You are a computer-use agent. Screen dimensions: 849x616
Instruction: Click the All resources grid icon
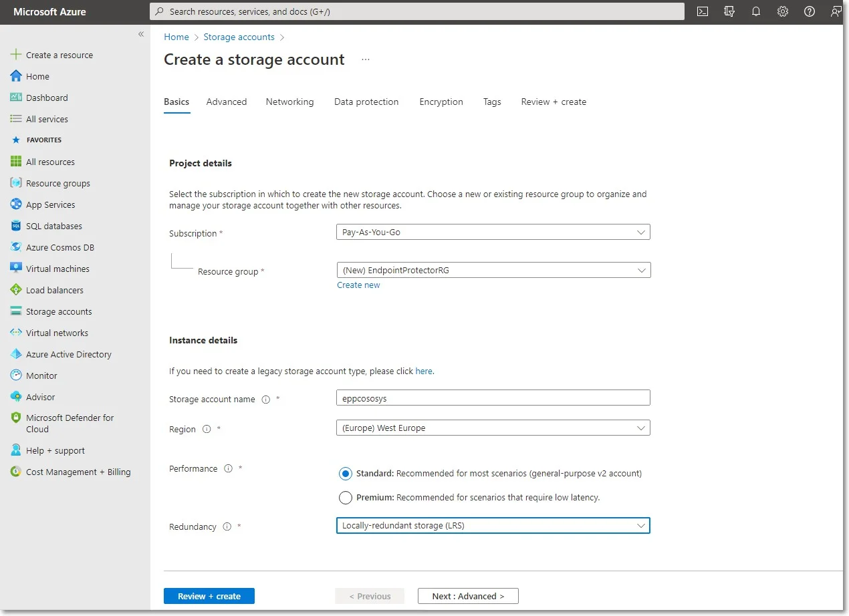pos(16,162)
